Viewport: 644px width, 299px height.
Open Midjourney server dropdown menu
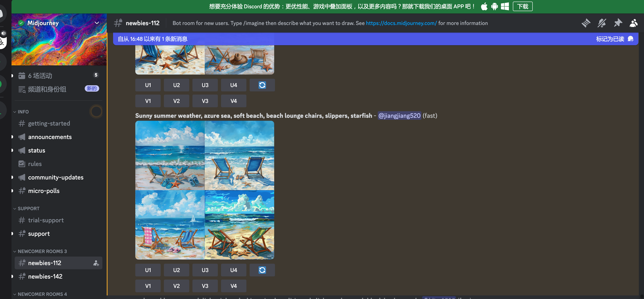click(97, 23)
